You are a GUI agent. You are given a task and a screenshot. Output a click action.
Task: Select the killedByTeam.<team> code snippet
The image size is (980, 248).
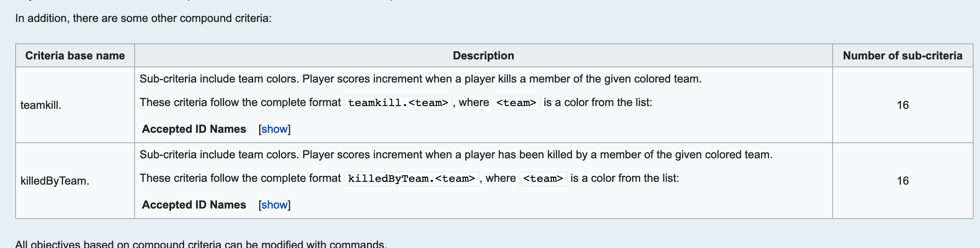click(412, 178)
